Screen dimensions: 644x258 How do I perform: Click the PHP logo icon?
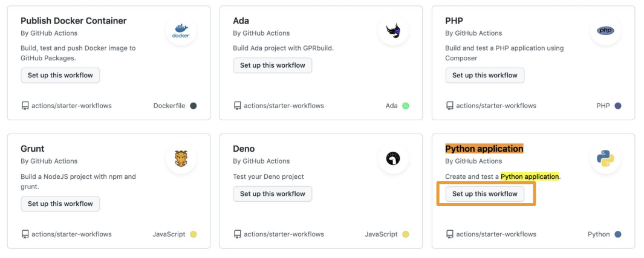605,31
